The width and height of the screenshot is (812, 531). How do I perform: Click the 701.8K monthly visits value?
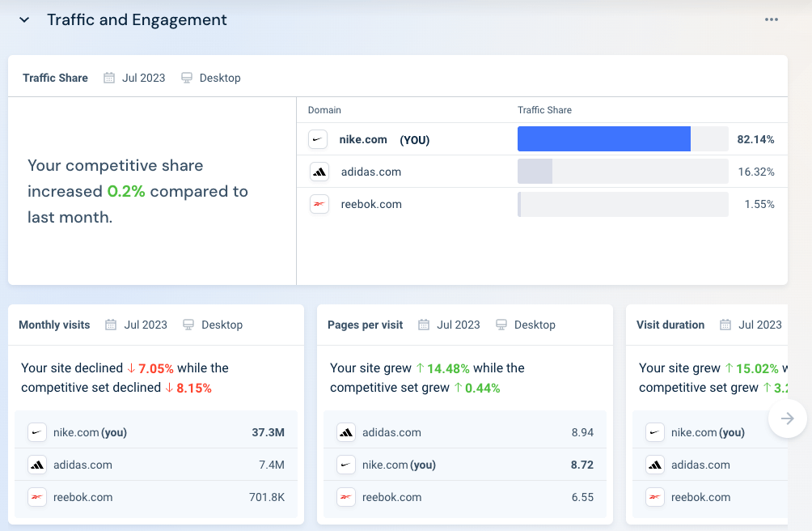(267, 497)
